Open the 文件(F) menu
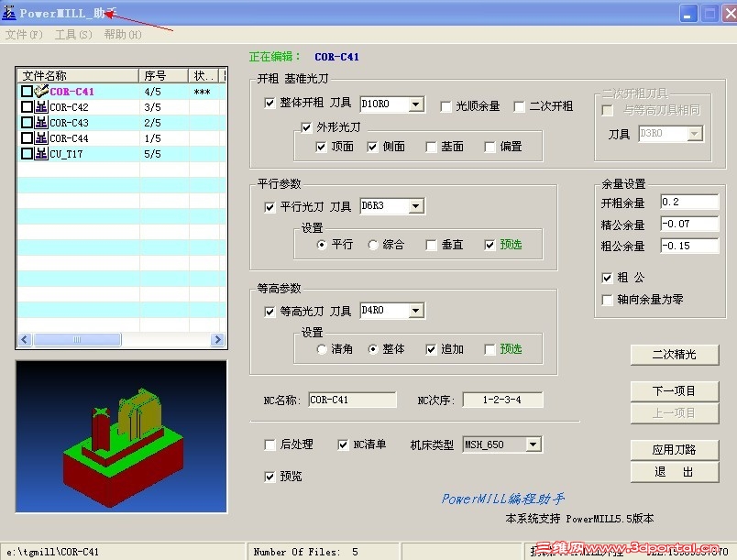Screen dimensions: 737x560 [x=24, y=34]
